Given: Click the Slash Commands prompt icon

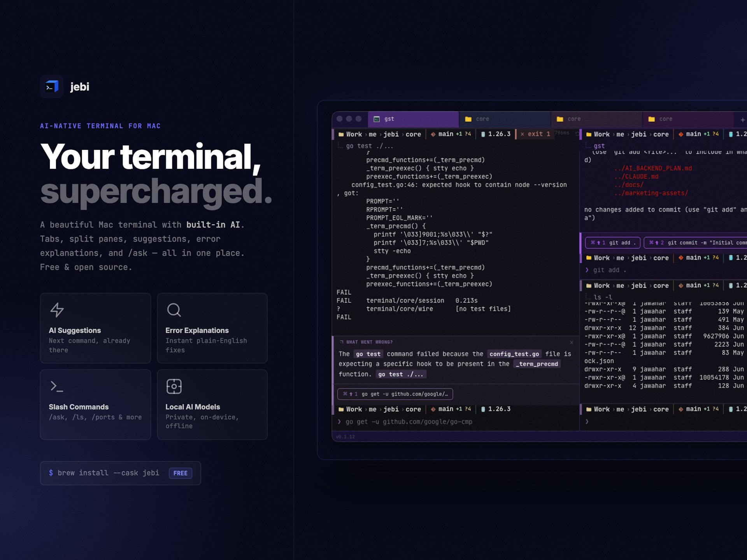Looking at the screenshot, I should pyautogui.click(x=57, y=386).
